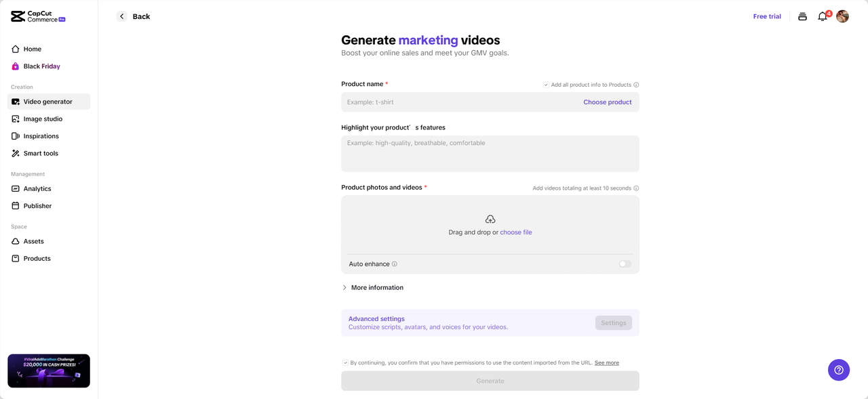Click the See more link
The width and height of the screenshot is (868, 399).
pos(607,362)
